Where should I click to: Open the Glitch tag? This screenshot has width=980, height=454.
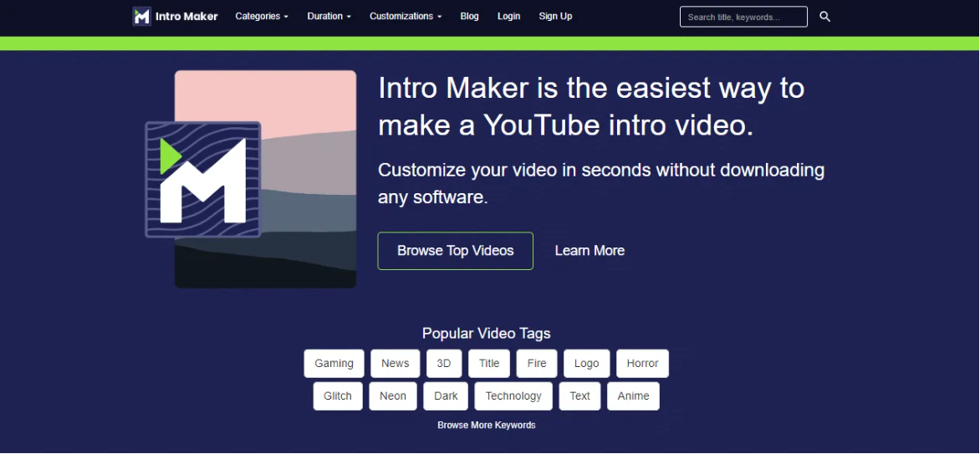click(x=338, y=395)
